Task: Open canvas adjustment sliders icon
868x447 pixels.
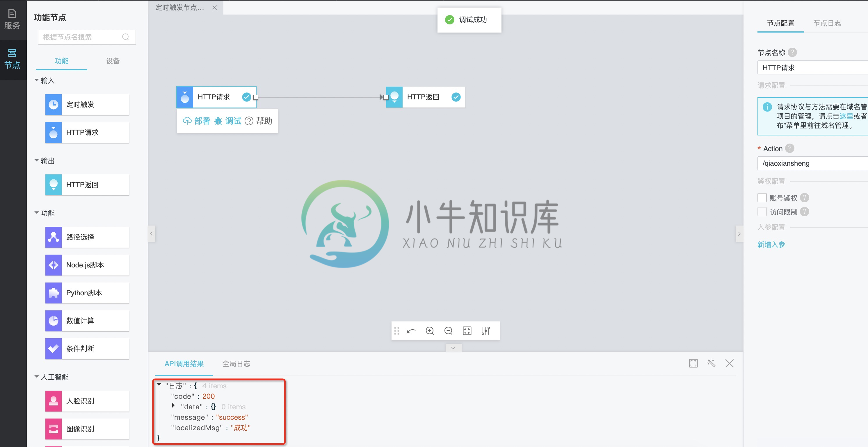Action: pyautogui.click(x=485, y=331)
